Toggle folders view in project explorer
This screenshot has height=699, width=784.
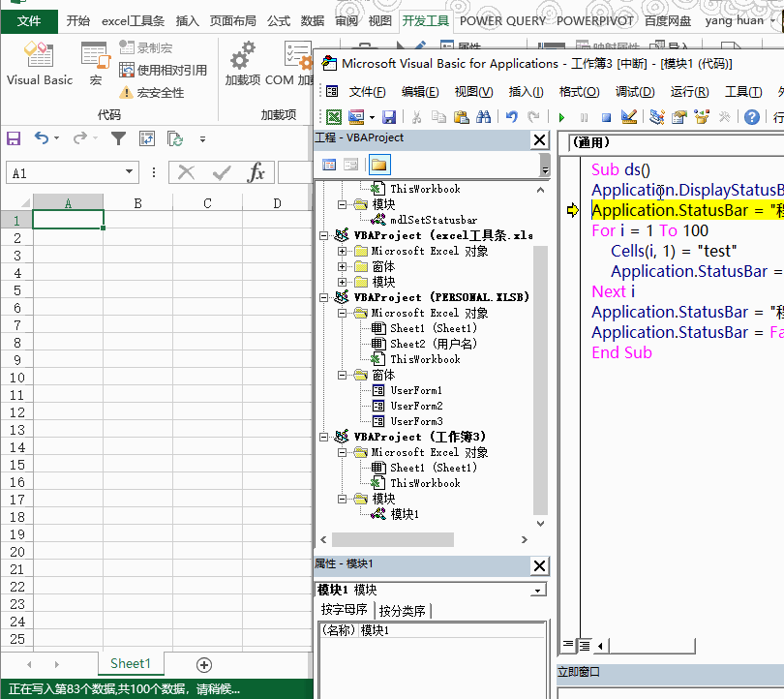click(378, 165)
